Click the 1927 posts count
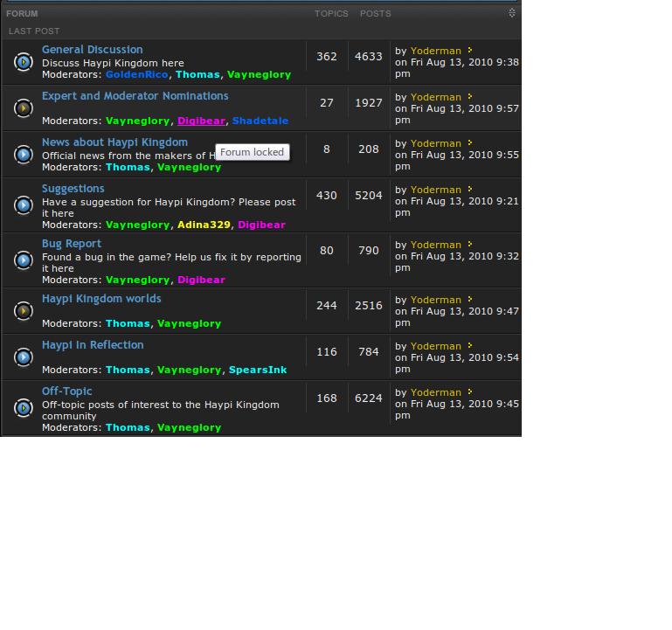This screenshot has width=672, height=630. click(x=368, y=103)
